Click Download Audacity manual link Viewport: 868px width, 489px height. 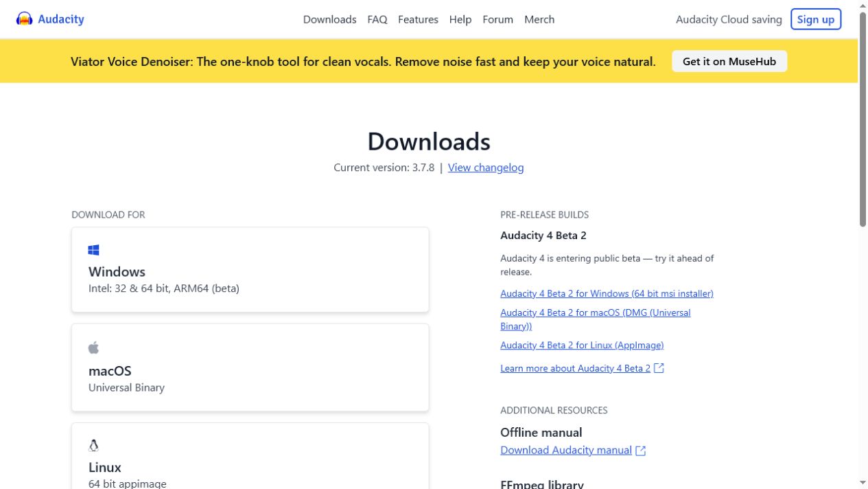point(566,451)
